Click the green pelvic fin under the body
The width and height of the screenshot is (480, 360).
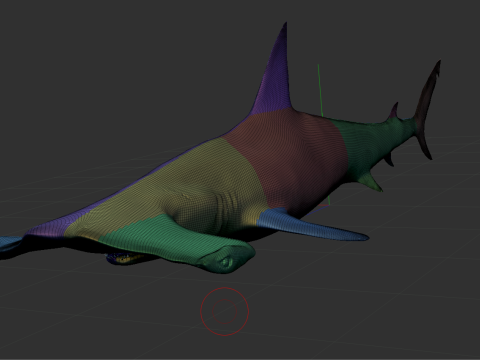click(x=371, y=181)
